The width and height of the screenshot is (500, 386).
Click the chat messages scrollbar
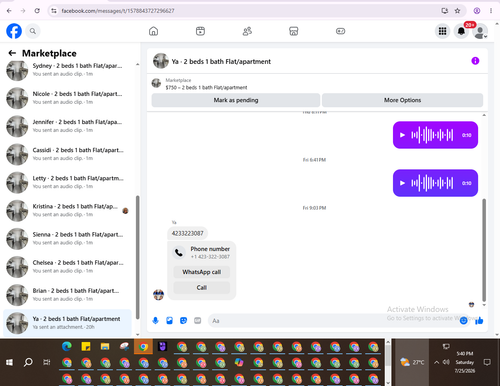(484, 250)
